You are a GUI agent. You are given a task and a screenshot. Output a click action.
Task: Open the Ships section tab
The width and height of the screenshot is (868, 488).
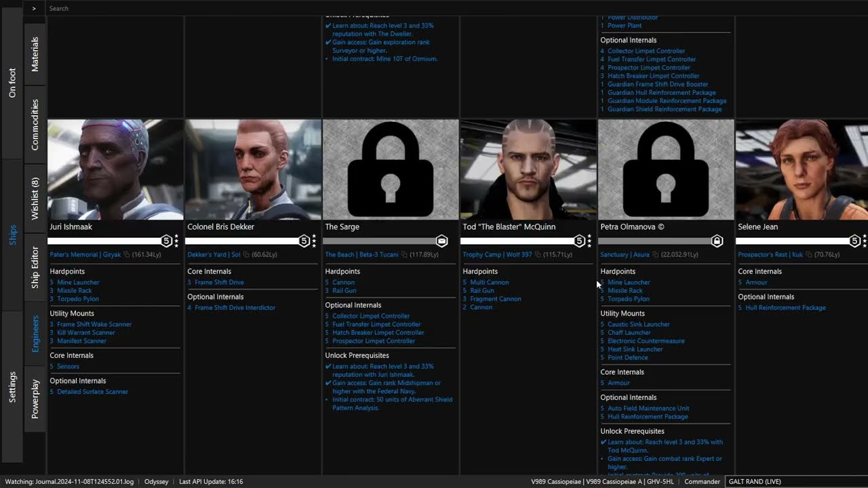click(x=12, y=235)
